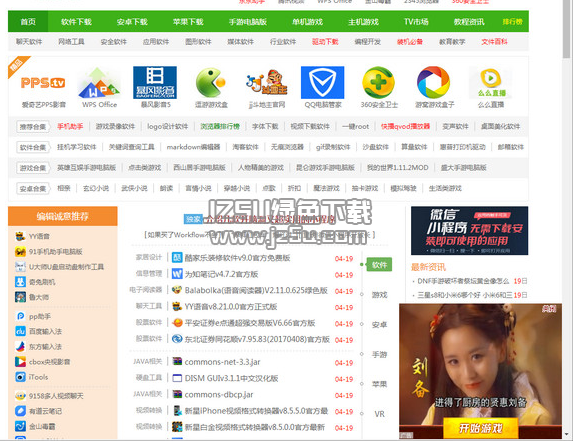577x444 pixels.
Task: Click the scrollbar down arrow
Action: pos(567,435)
